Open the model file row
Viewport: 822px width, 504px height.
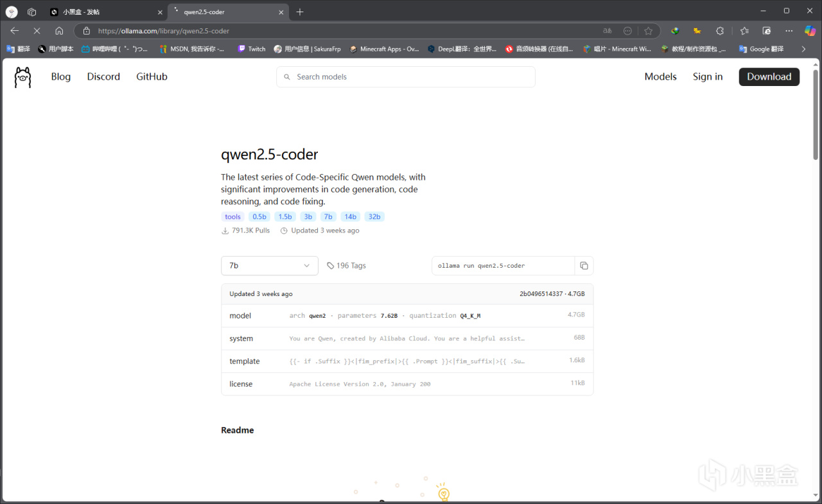407,316
